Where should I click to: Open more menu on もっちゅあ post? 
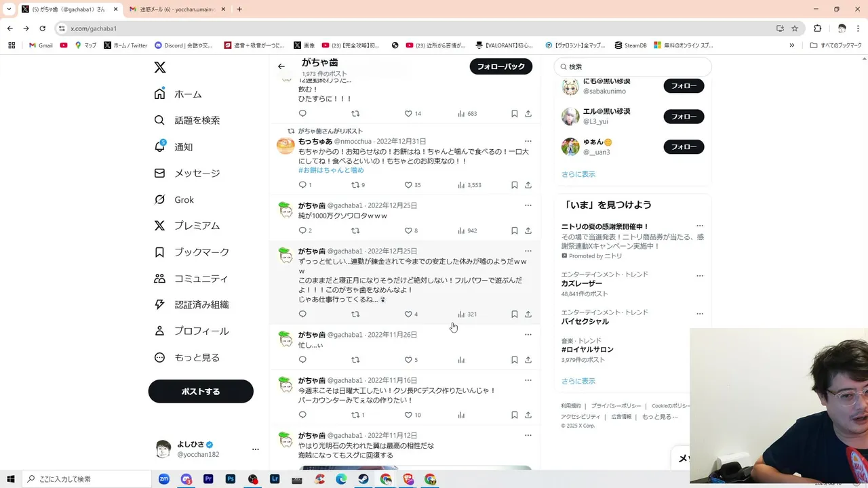pyautogui.click(x=528, y=142)
